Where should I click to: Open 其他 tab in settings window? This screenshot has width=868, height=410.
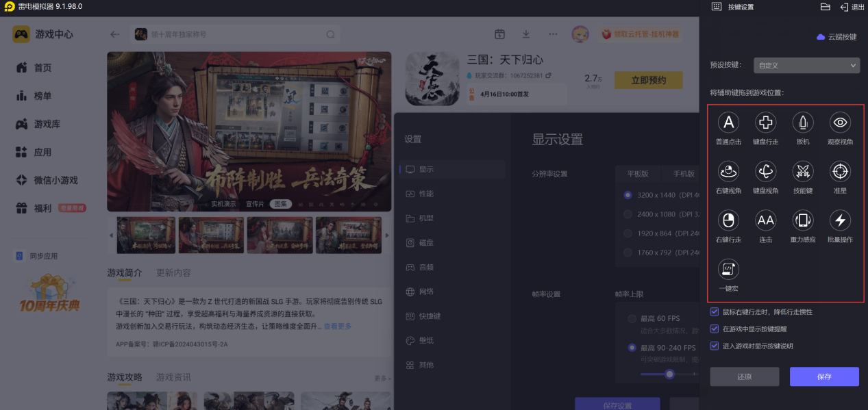[452, 365]
